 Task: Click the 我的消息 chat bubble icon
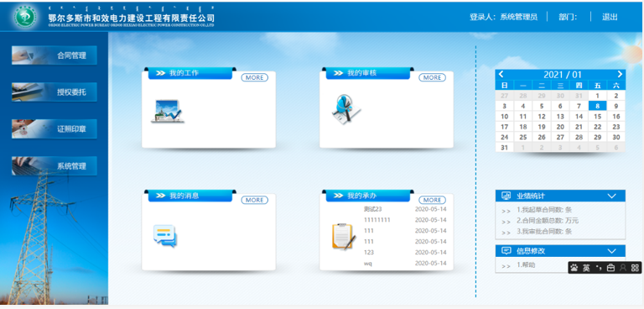click(164, 236)
